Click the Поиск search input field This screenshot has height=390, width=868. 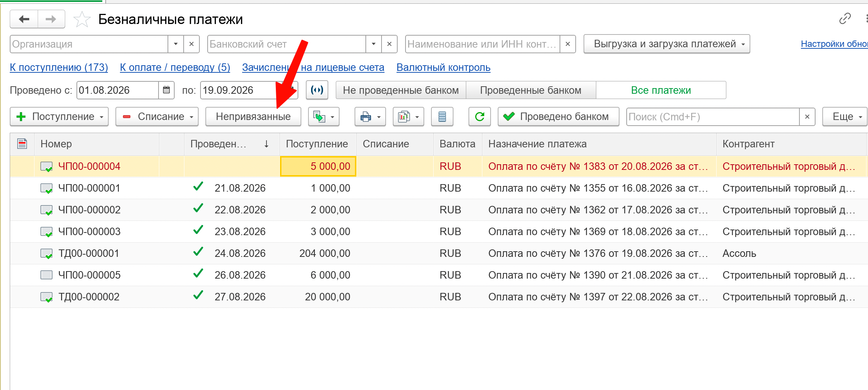[713, 117]
